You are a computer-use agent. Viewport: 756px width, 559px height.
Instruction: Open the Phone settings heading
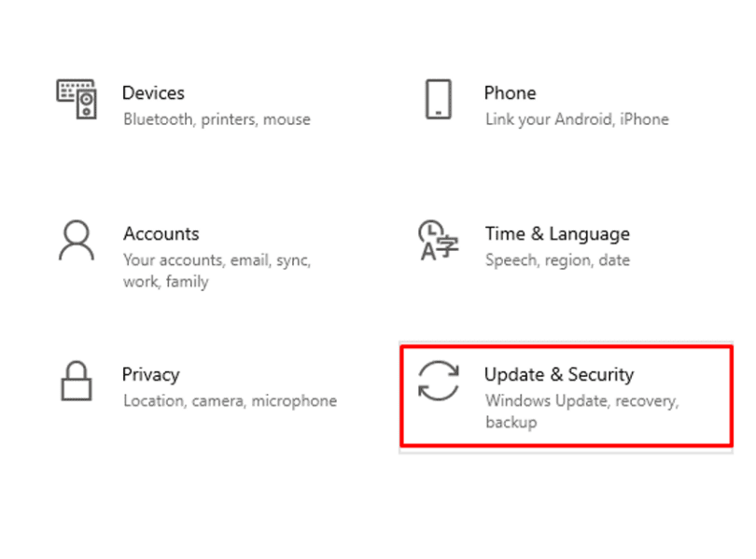point(510,92)
